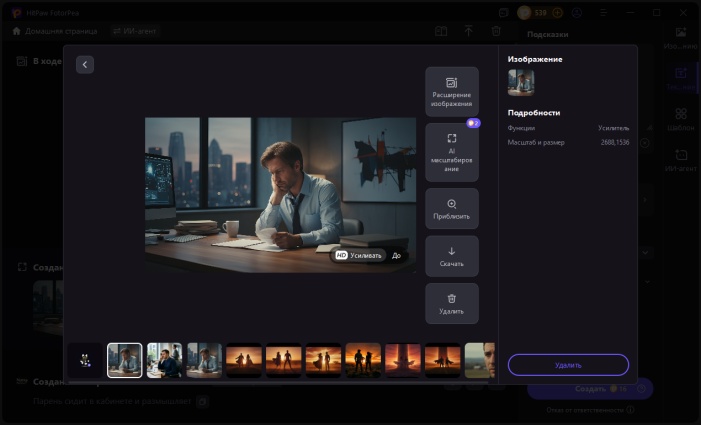This screenshot has width=701, height=425.
Task: Click the back arrow button
Action: tap(85, 65)
